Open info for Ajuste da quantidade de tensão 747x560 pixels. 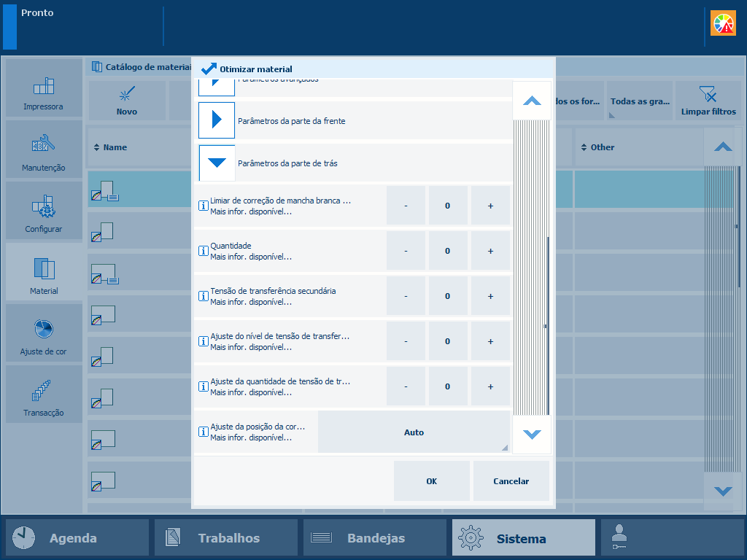pos(204,386)
